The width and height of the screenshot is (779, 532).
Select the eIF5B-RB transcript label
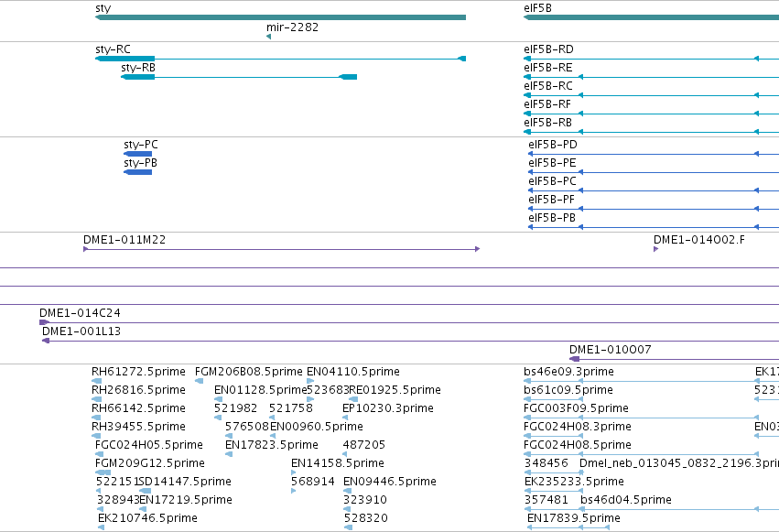point(548,123)
